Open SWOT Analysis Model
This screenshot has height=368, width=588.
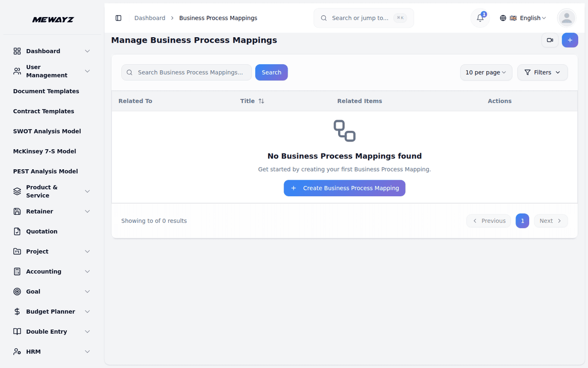click(47, 131)
